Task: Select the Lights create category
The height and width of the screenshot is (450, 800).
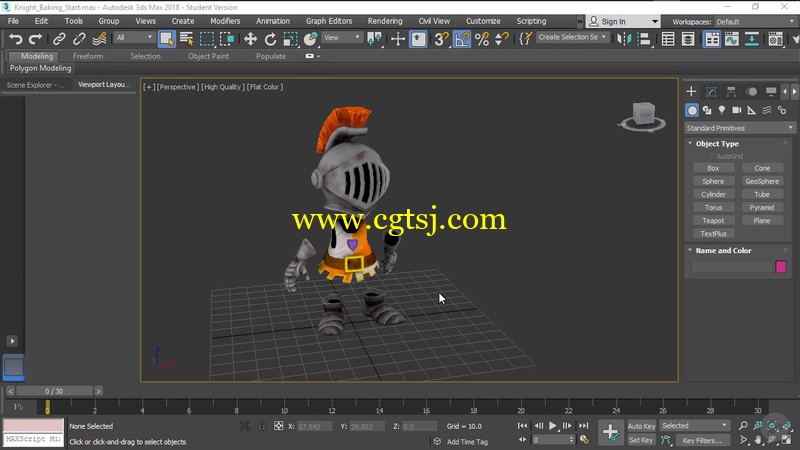Action: (721, 110)
